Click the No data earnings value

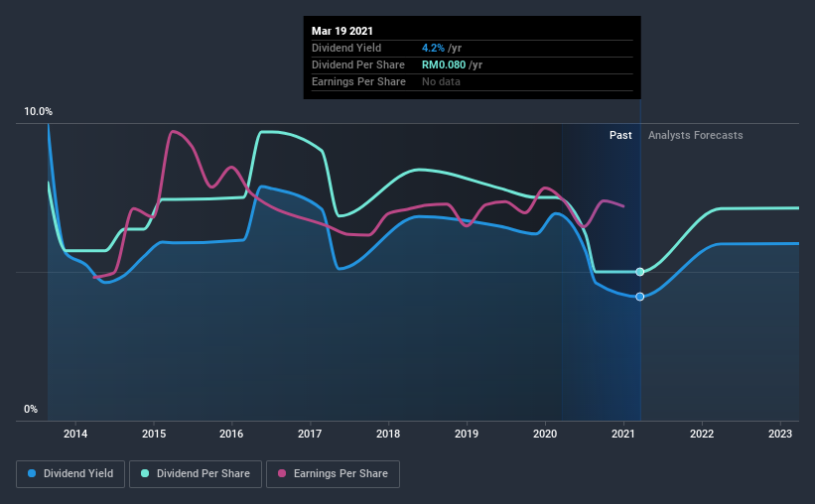441,81
